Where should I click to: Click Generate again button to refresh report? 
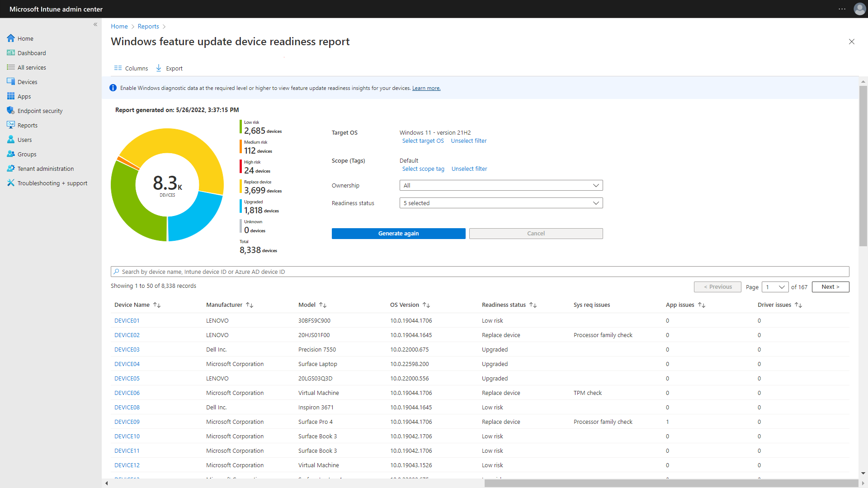point(398,233)
